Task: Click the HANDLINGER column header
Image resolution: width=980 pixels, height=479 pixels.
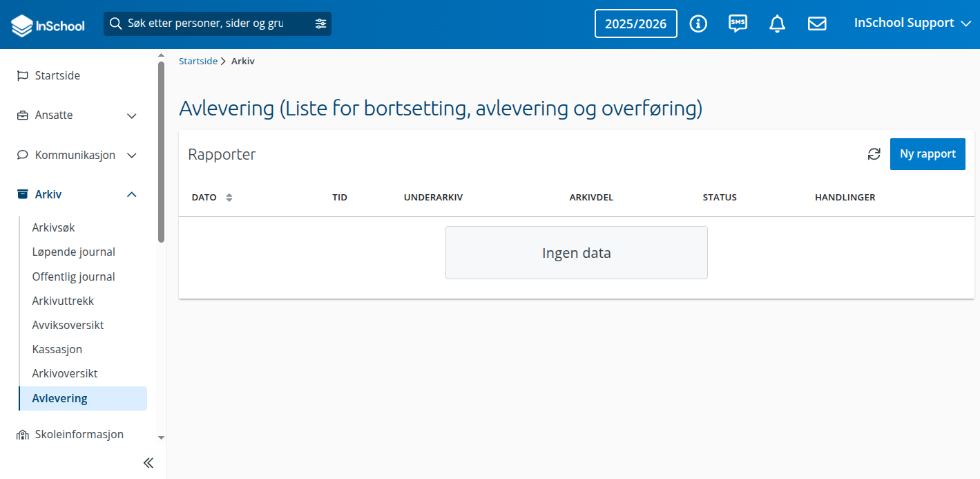Action: coord(845,198)
